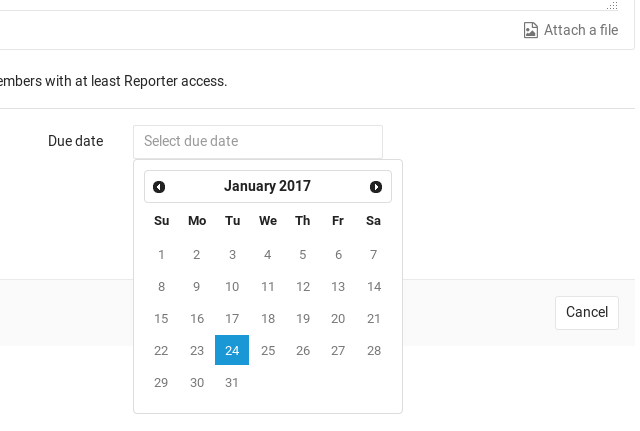Pick January 18 from the datepicker
This screenshot has width=640, height=431.
pos(267,319)
